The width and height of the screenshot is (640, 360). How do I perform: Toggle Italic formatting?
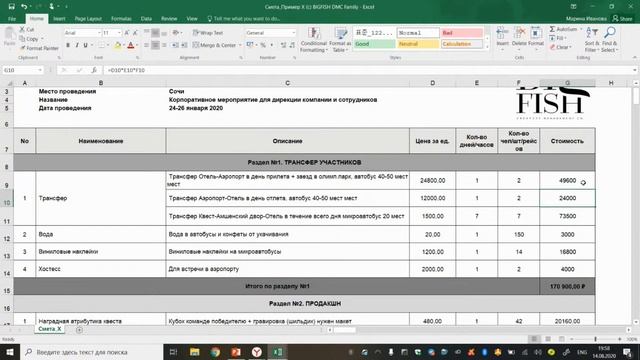pyautogui.click(x=77, y=45)
